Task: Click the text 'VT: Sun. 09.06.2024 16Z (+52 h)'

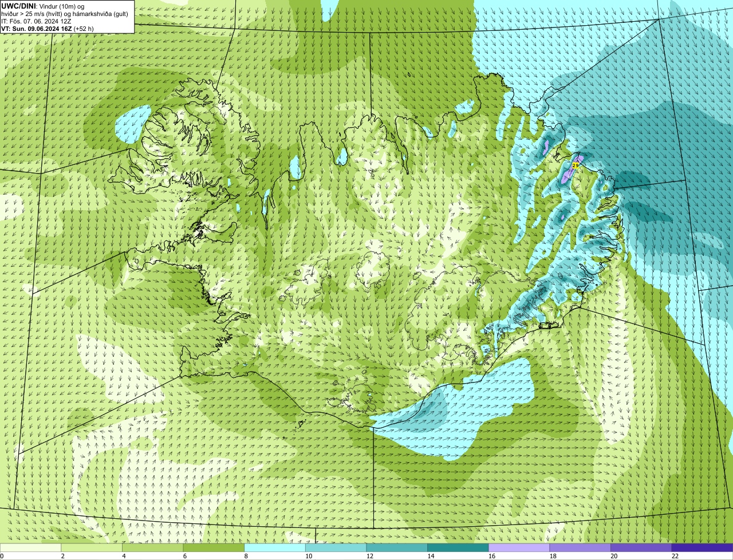Action: (x=48, y=28)
